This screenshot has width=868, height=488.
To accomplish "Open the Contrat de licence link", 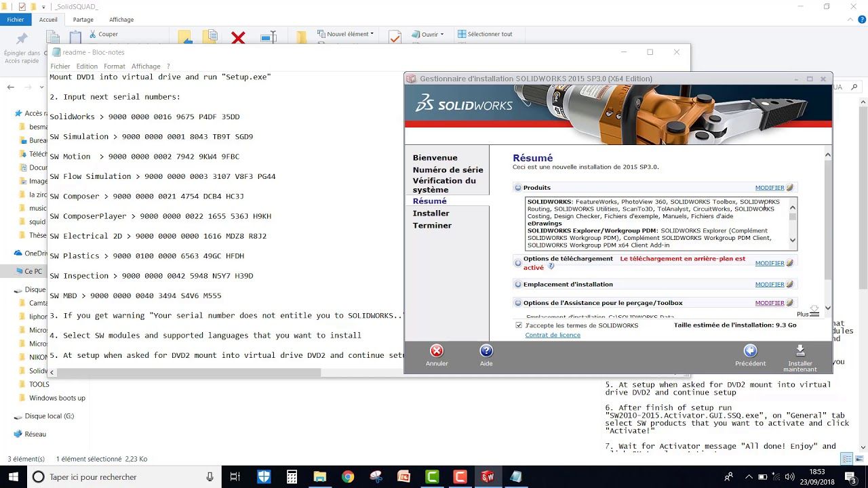I will click(x=552, y=335).
